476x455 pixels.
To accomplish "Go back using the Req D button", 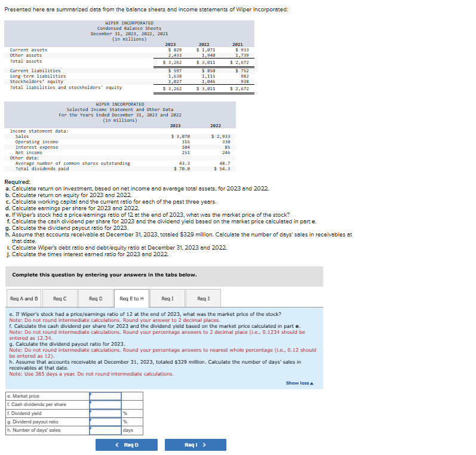I will (x=127, y=445).
